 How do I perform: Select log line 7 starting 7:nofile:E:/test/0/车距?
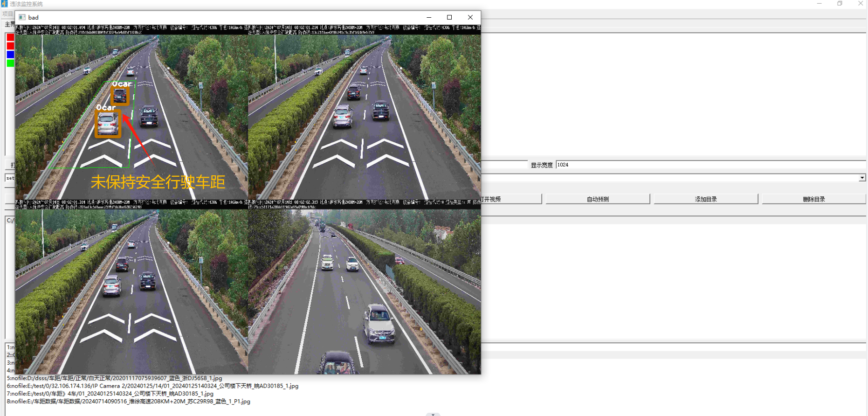tap(110, 394)
